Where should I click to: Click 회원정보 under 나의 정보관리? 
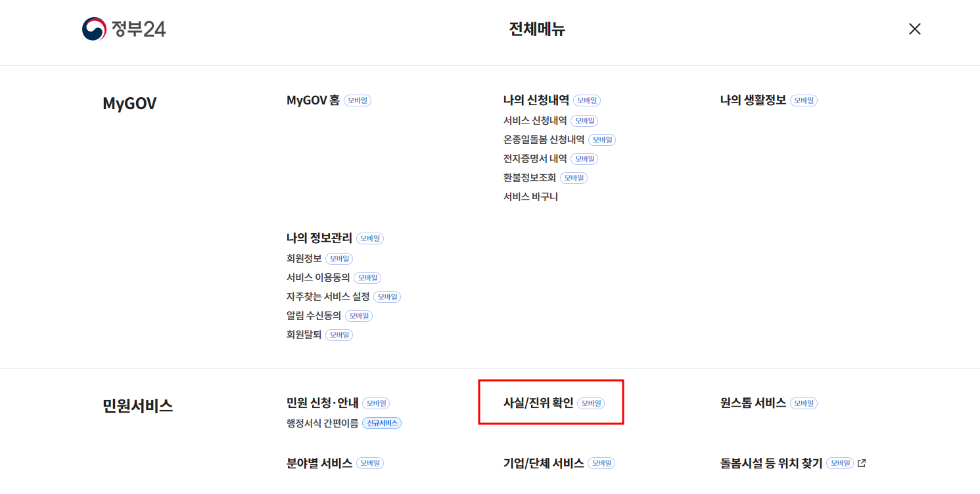click(304, 258)
